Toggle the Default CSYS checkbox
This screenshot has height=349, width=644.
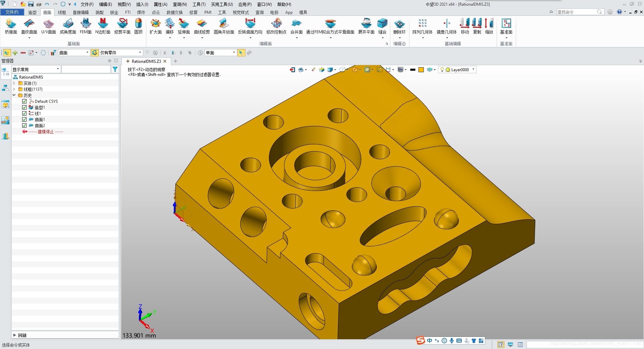click(x=24, y=101)
